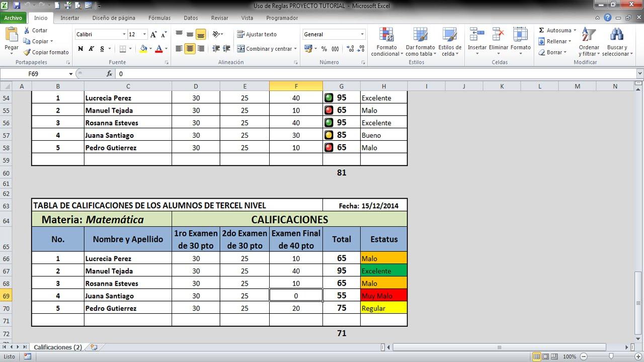
Task: Open the General number format dropdown
Action: tap(362, 35)
